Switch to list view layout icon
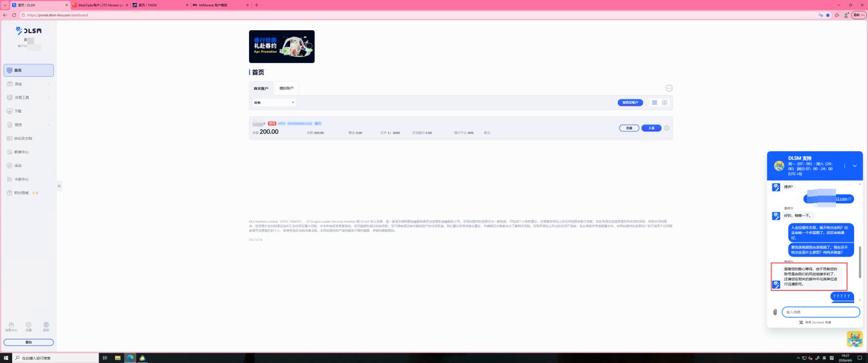 click(x=655, y=103)
